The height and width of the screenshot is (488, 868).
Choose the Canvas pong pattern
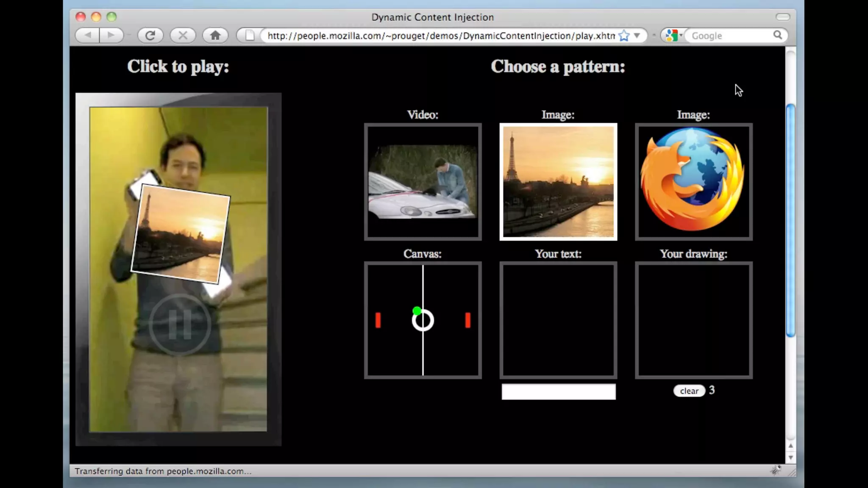423,320
